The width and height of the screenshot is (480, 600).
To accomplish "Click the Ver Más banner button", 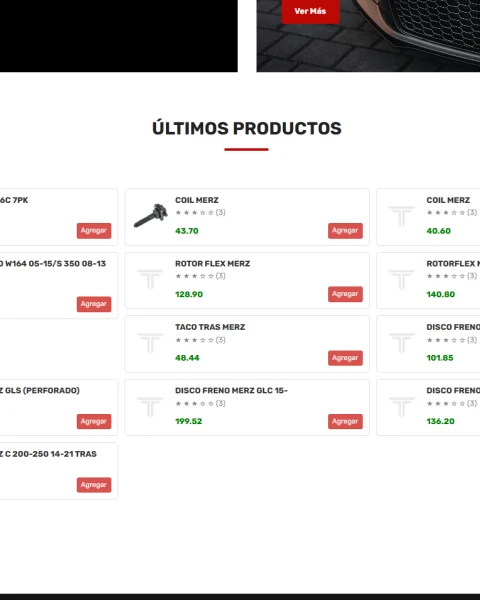I will [310, 11].
